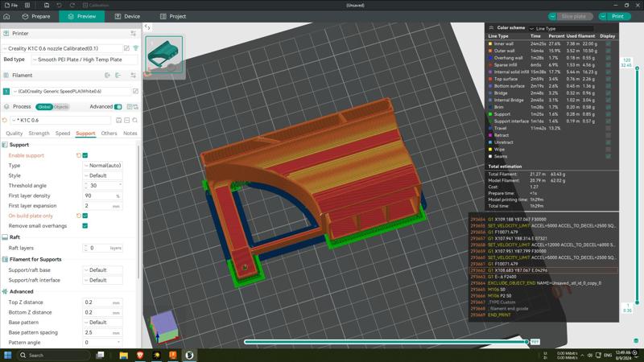The height and width of the screenshot is (362, 644).
Task: Open Brave browser from the taskbar
Action: tap(140, 355)
